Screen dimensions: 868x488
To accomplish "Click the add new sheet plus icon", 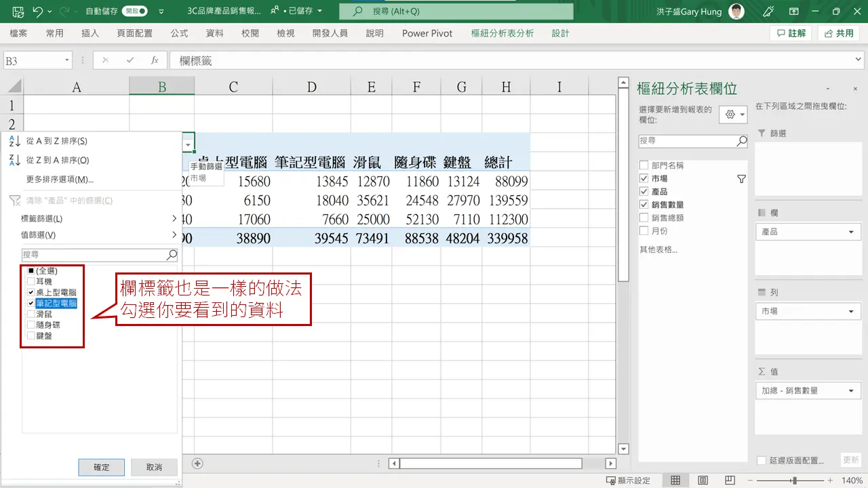I will click(x=197, y=464).
